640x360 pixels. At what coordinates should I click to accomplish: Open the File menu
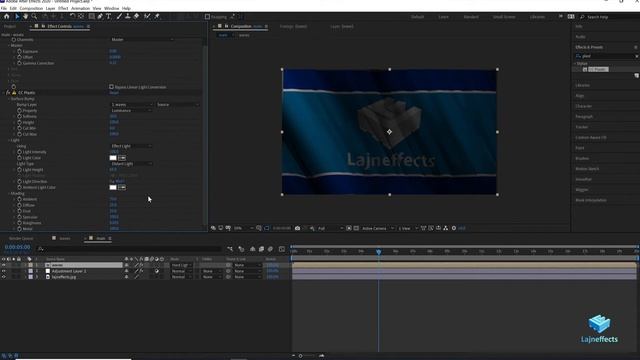4,8
